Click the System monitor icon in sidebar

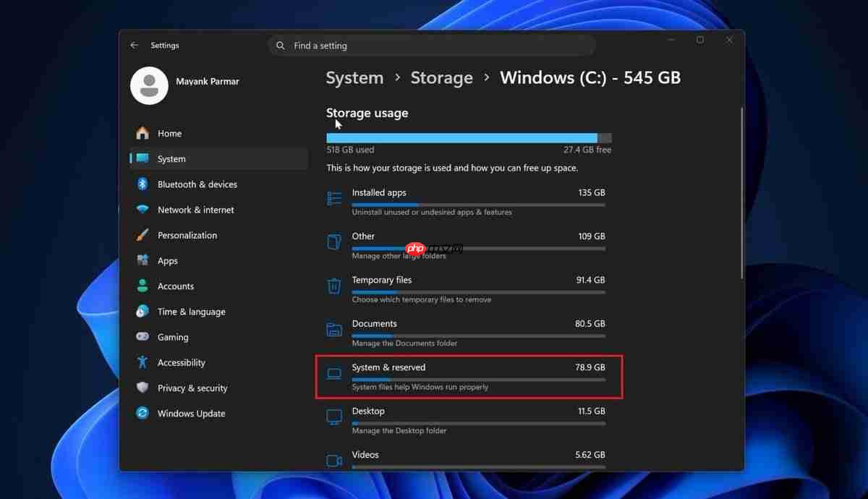(142, 158)
